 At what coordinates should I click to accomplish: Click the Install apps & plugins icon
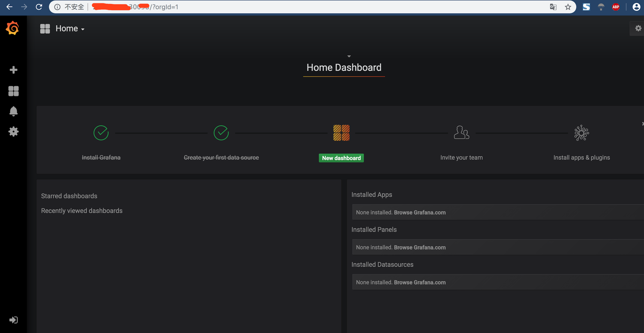[582, 133]
